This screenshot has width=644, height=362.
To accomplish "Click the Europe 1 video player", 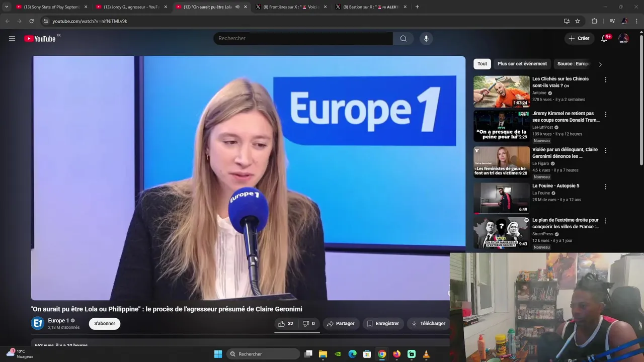I will (248, 178).
